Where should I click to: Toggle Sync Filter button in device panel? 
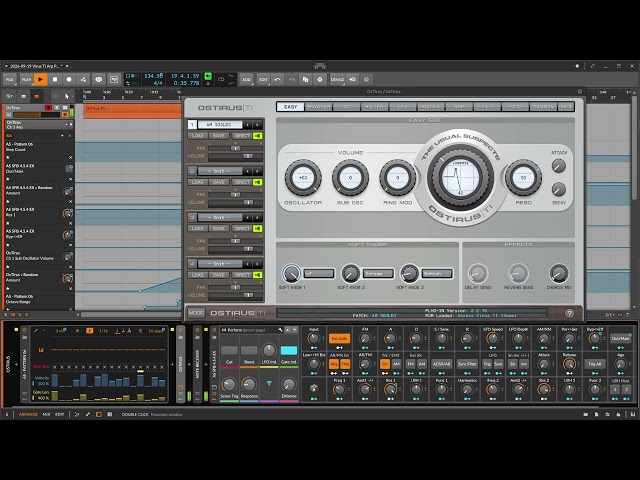point(467,364)
